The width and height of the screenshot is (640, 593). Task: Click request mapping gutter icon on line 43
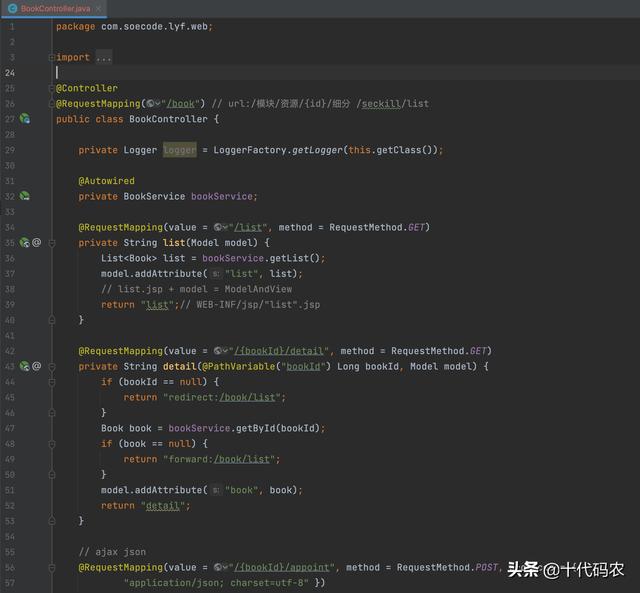25,366
